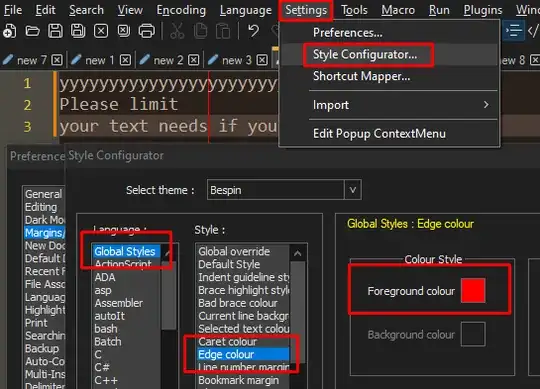Switch to the new 2 tab

pos(168,61)
